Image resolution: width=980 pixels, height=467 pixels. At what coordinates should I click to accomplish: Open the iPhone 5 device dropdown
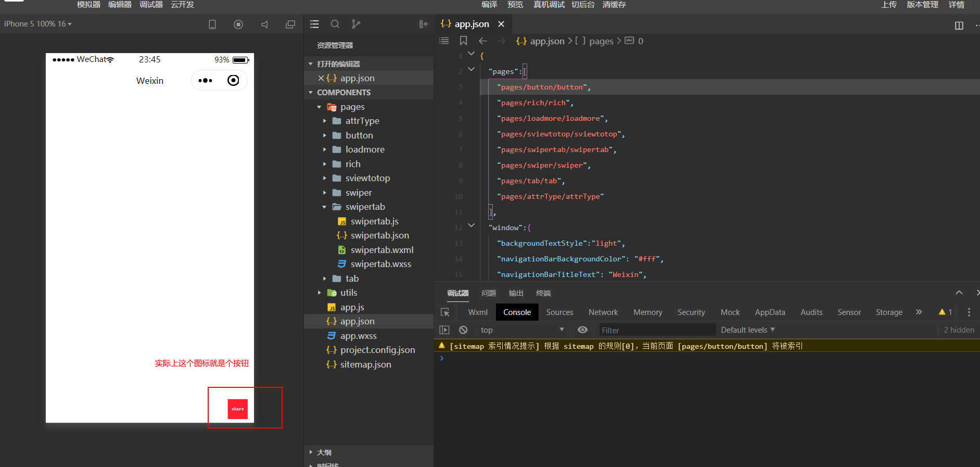[x=38, y=24]
